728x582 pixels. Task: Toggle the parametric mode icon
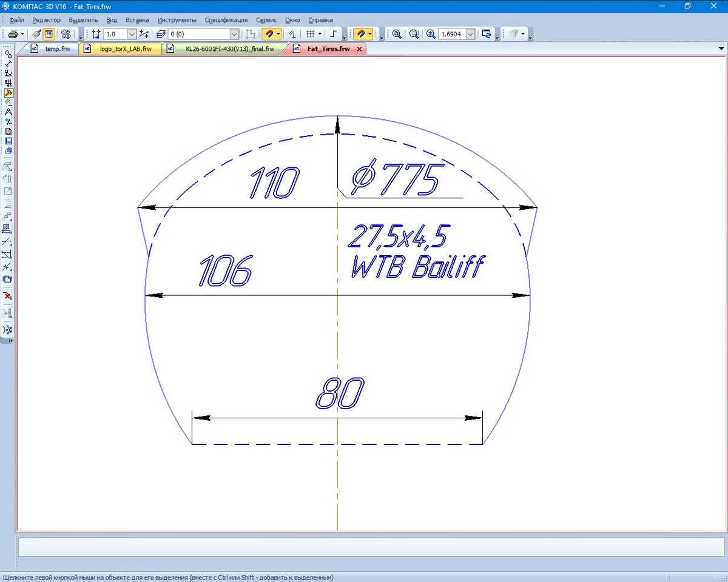292,35
